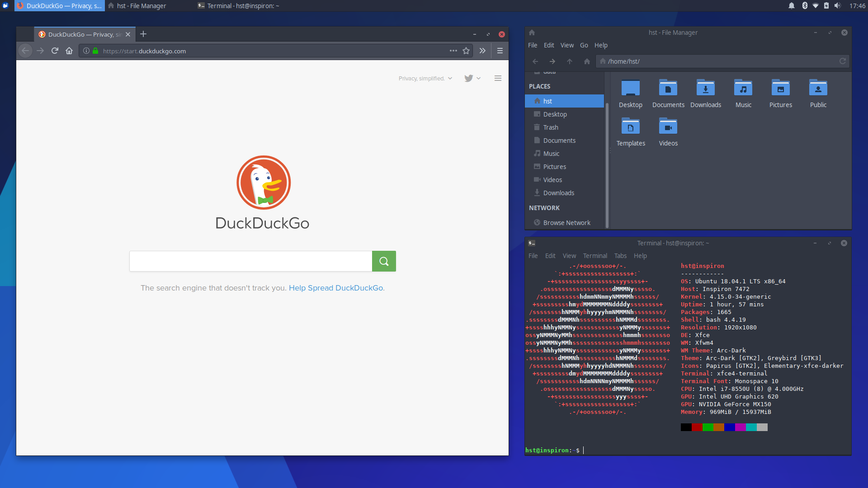Click the green color block in terminal
The height and width of the screenshot is (488, 868).
[708, 427]
